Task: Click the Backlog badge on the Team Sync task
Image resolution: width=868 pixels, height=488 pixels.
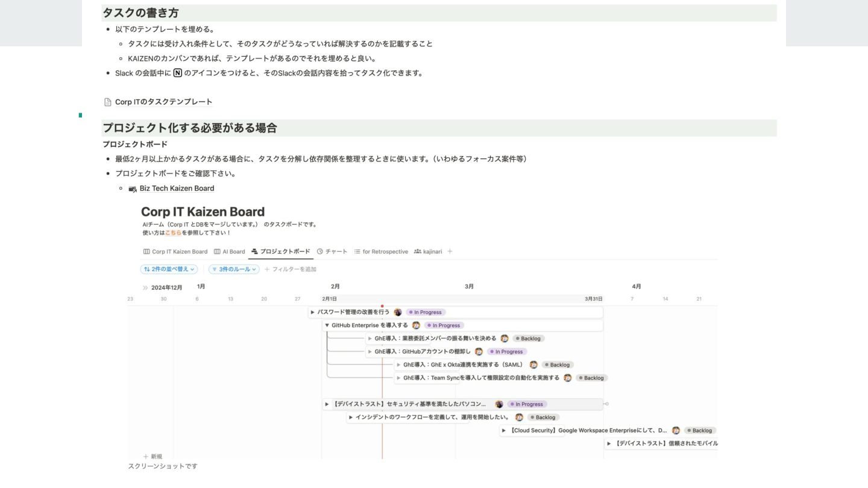Action: click(x=592, y=378)
